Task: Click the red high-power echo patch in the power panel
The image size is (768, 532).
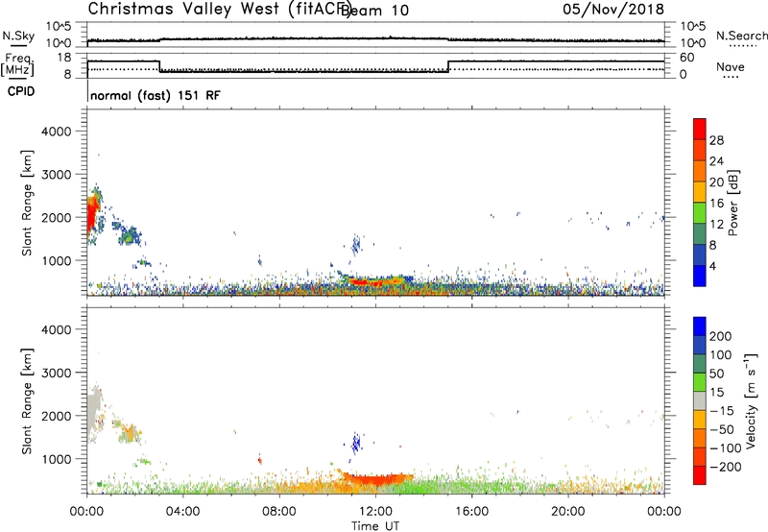Action: click(92, 213)
